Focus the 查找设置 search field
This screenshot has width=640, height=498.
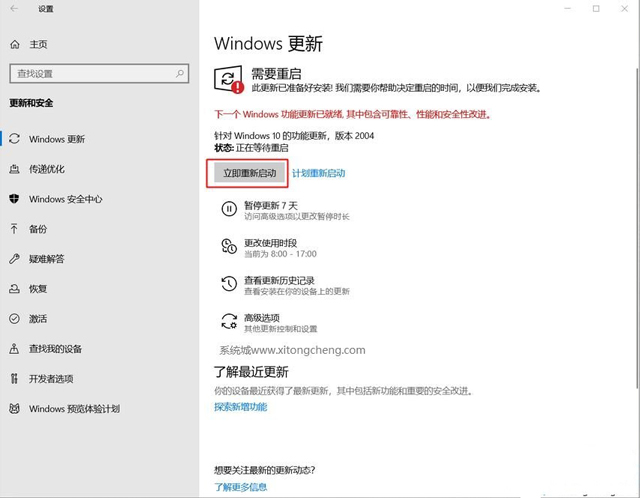pos(99,73)
